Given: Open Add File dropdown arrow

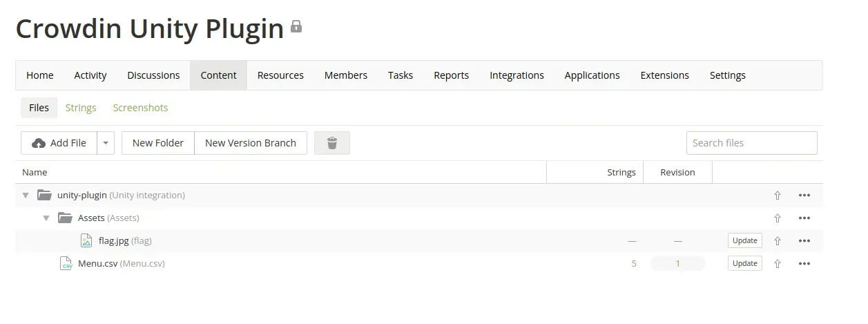Looking at the screenshot, I should click(x=106, y=143).
